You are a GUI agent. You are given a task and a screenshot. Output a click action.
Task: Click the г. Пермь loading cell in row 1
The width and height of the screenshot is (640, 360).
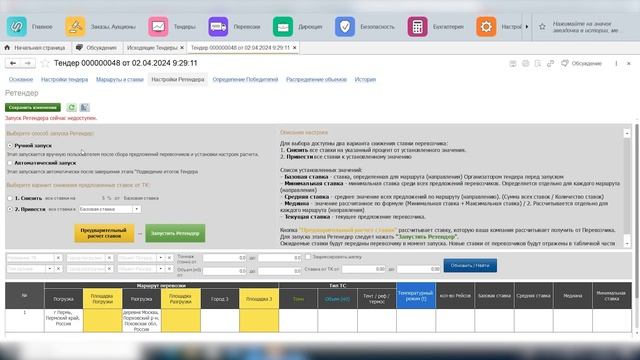(63, 320)
